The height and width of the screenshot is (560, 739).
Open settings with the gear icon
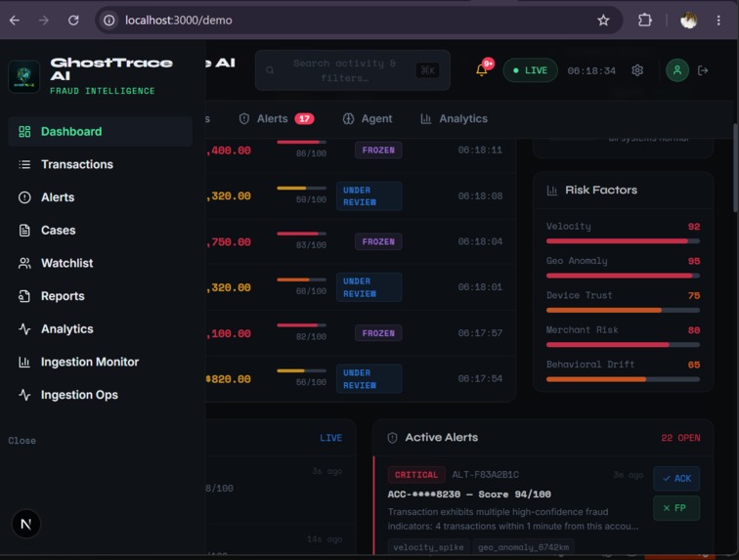pyautogui.click(x=637, y=70)
